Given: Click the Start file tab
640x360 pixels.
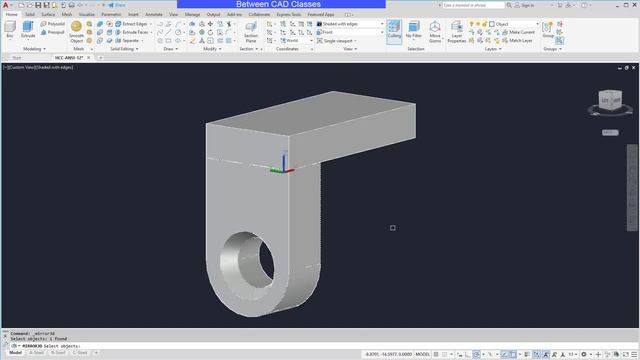Looking at the screenshot, I should coord(16,58).
